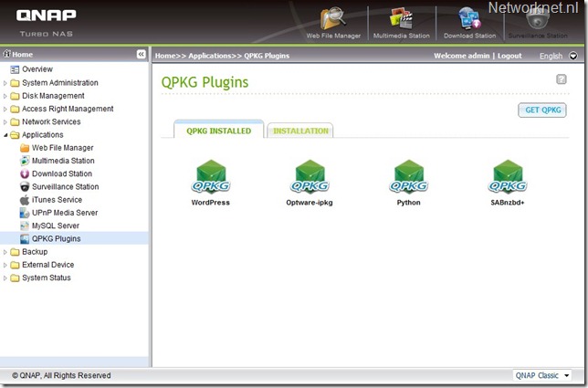Click the Download Station sidebar icon
Viewport: 588px width, 388px height.
point(25,174)
